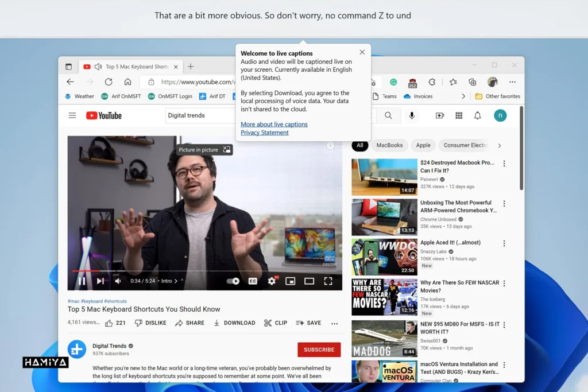Click the YouTube search box
Screen dimensions: 588x392
pyautogui.click(x=200, y=115)
